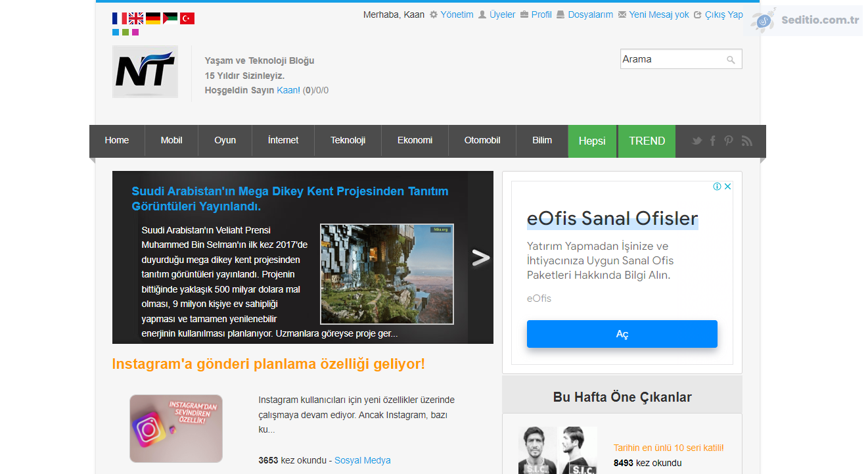
Task: Switch language with the Turkish flag
Action: pyautogui.click(x=187, y=18)
